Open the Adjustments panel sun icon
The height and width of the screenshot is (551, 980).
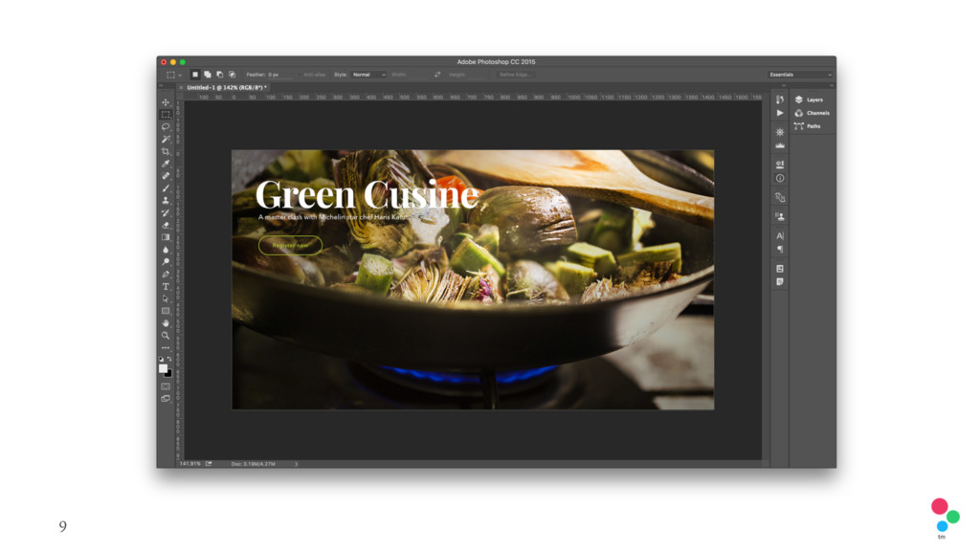pos(780,132)
